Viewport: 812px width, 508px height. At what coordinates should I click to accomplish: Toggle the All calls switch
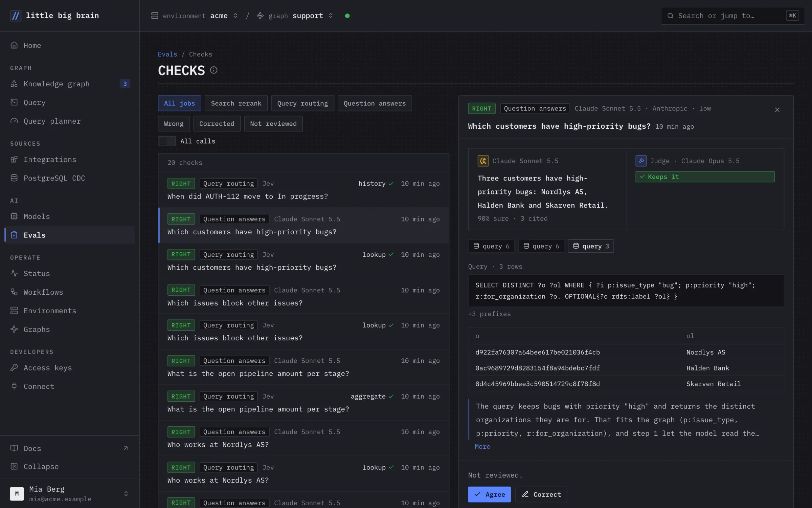[x=167, y=141]
